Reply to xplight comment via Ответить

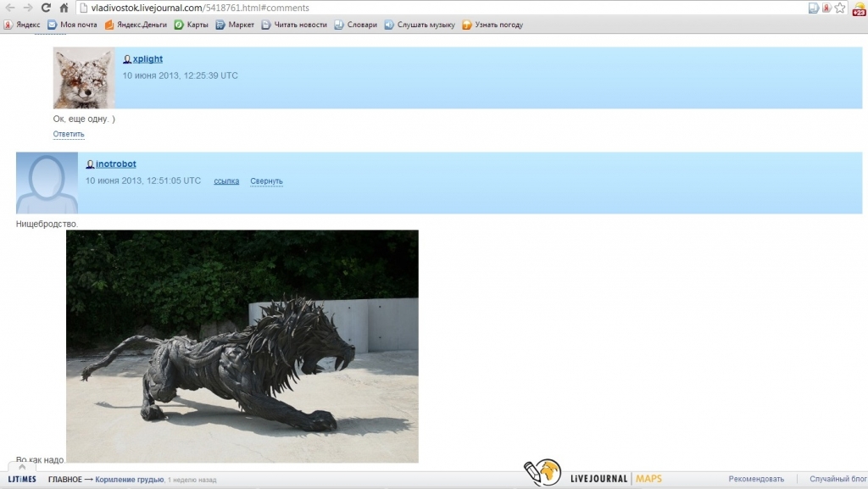tap(69, 134)
